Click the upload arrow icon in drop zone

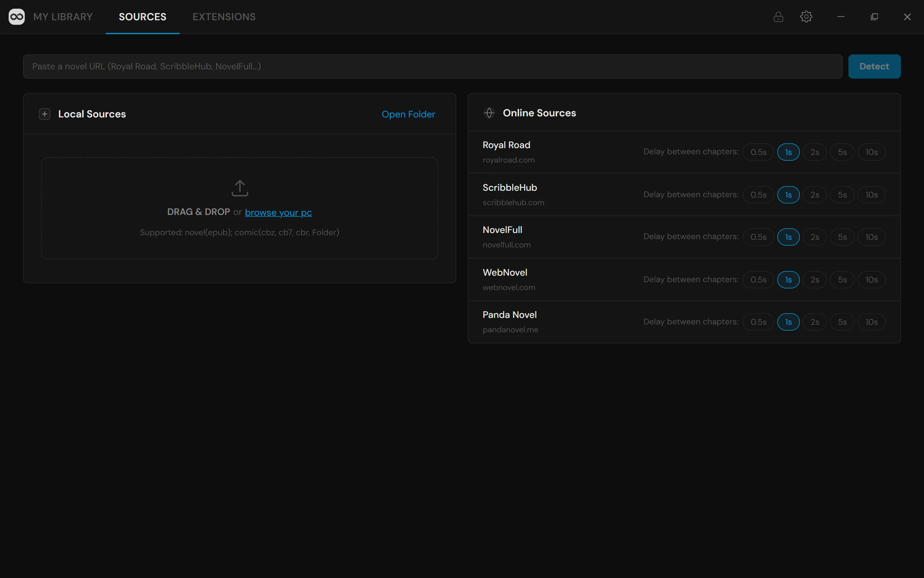pyautogui.click(x=240, y=188)
